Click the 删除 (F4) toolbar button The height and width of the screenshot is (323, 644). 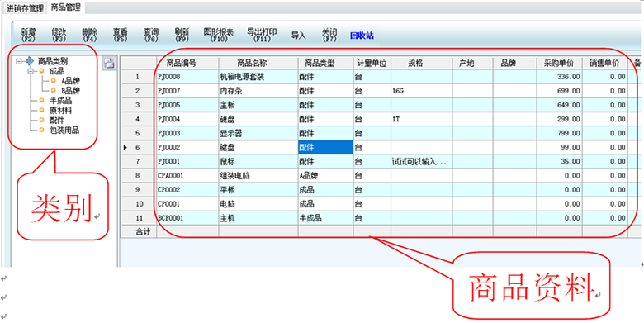pos(89,36)
